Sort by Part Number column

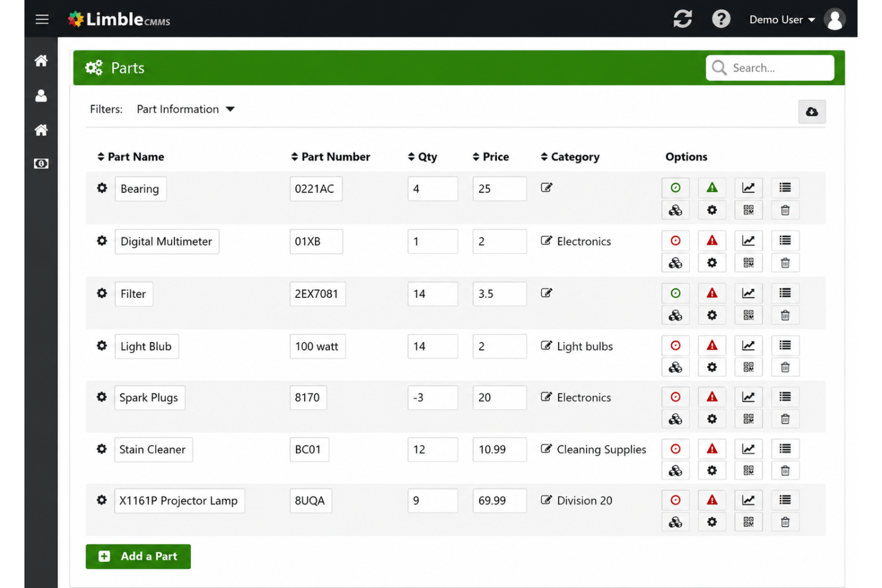coord(330,157)
